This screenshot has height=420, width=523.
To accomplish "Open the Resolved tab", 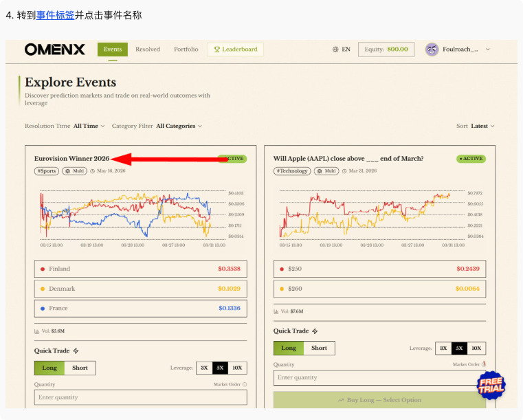I will pyautogui.click(x=148, y=49).
